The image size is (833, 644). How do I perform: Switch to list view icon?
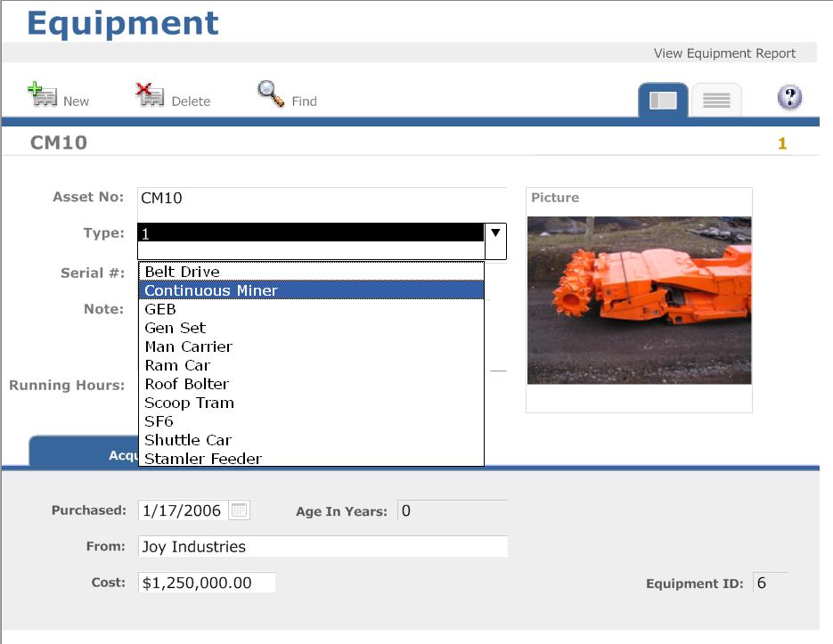[716, 101]
